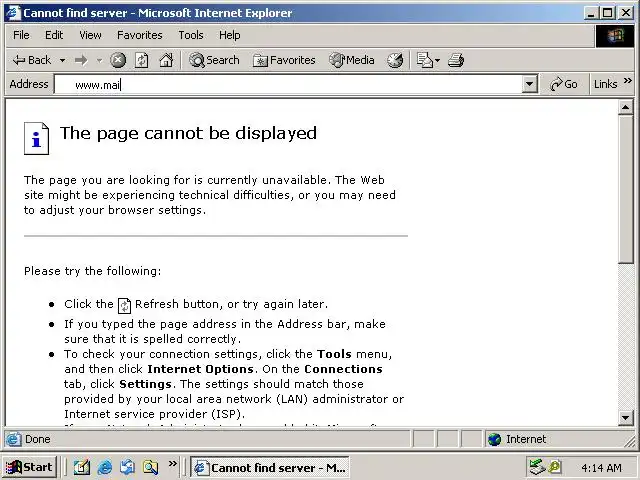The image size is (640, 480).
Task: Go to Home page icon
Action: (x=166, y=60)
